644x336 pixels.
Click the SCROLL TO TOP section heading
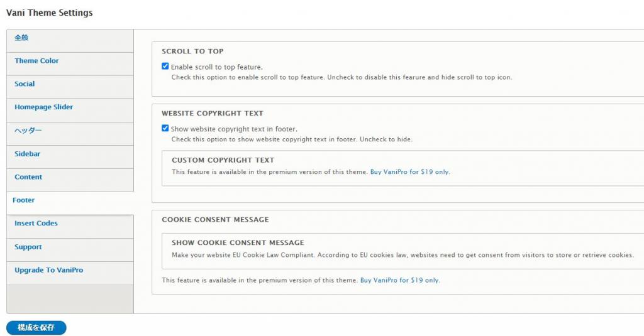coord(192,51)
